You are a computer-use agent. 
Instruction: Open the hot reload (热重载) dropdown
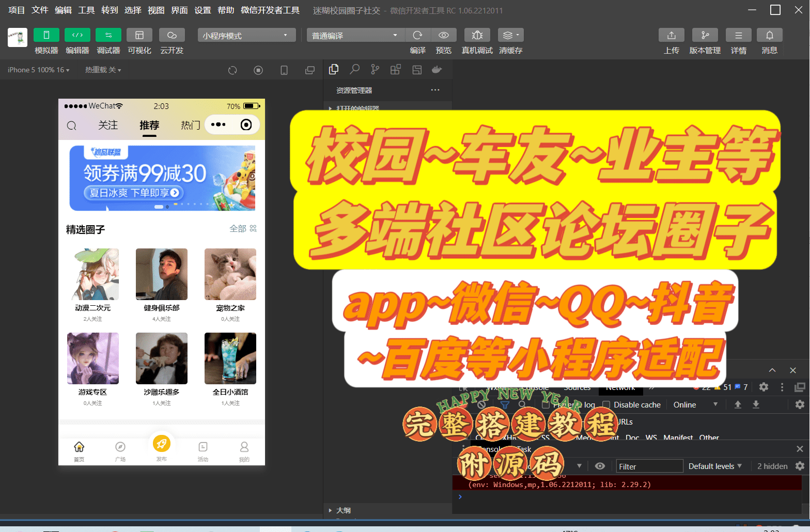[x=103, y=70]
